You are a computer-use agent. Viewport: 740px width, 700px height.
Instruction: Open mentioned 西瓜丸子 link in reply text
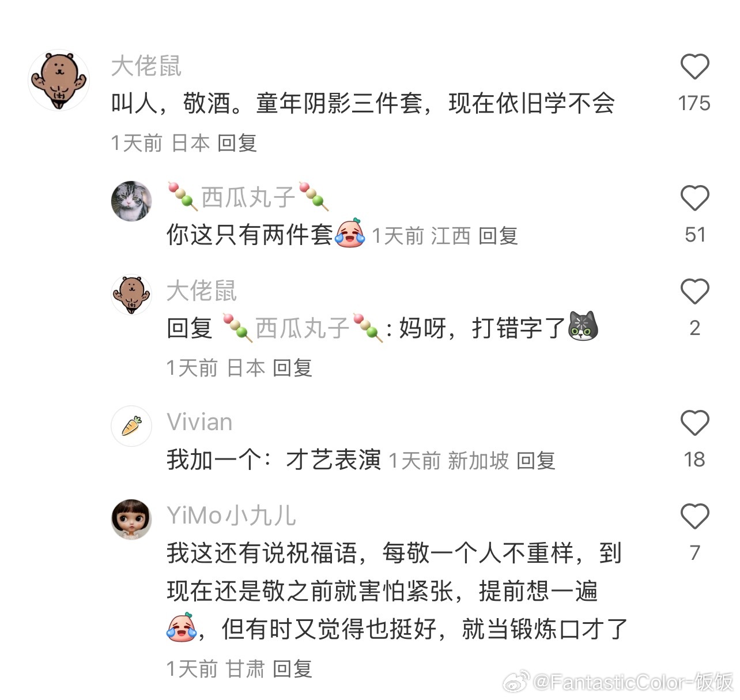tap(303, 328)
